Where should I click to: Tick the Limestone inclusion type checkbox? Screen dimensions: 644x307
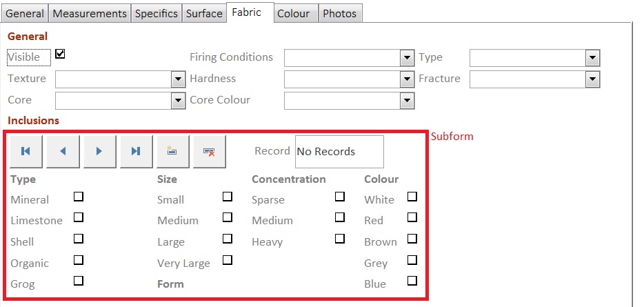[x=79, y=217]
